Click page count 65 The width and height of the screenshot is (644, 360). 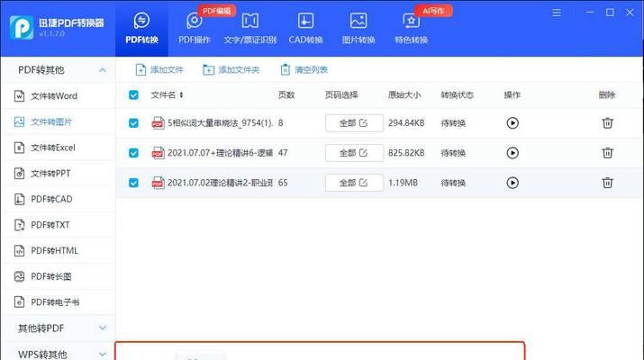pyautogui.click(x=283, y=183)
